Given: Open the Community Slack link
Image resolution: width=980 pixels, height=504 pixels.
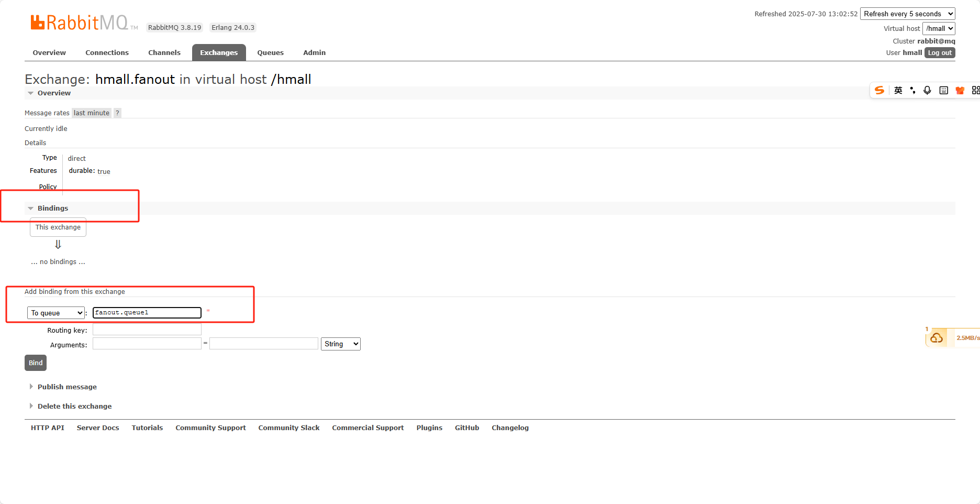Looking at the screenshot, I should pyautogui.click(x=289, y=428).
